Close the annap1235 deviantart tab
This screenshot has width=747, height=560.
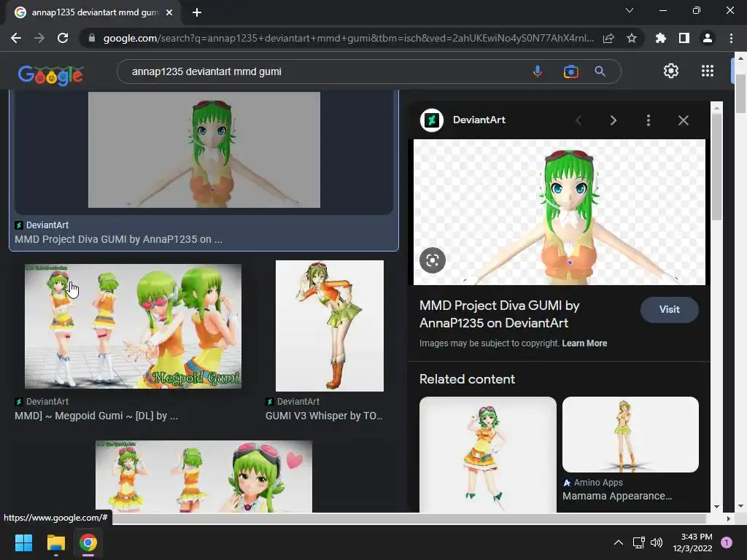(169, 12)
